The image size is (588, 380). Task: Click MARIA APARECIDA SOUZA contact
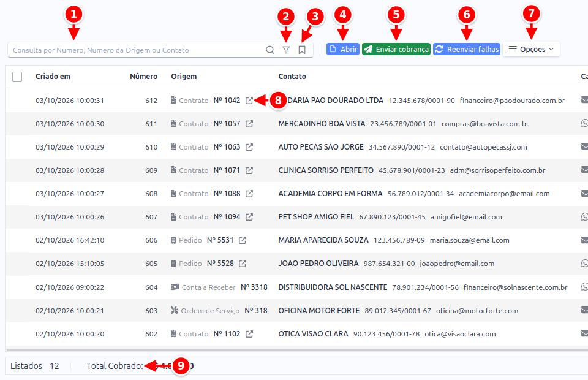click(323, 240)
